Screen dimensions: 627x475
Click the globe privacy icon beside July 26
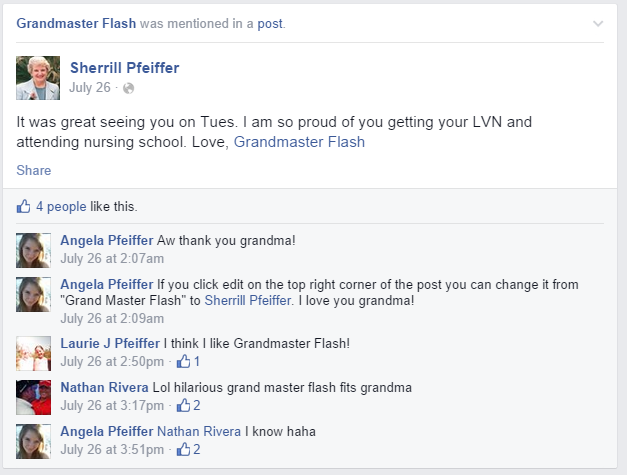(128, 88)
